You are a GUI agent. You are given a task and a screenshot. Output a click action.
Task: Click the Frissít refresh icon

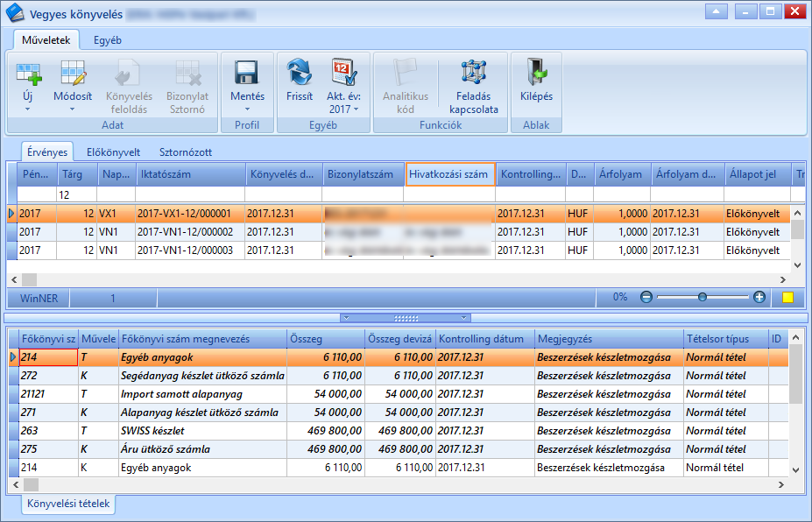click(300, 73)
